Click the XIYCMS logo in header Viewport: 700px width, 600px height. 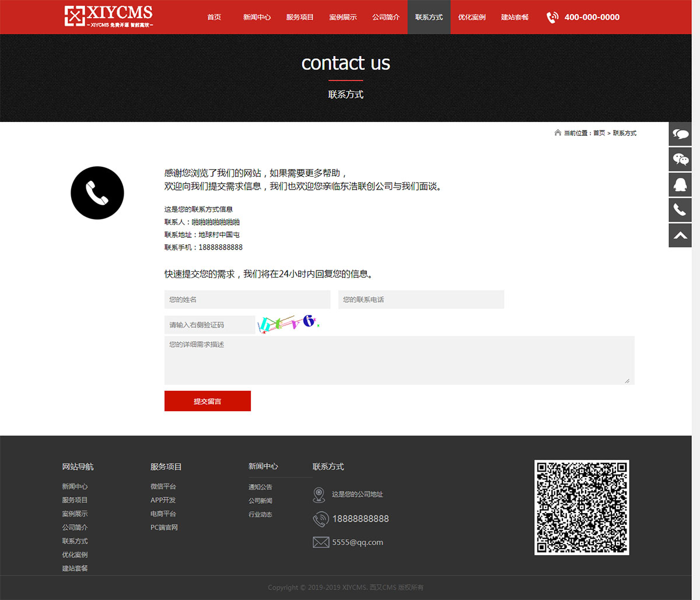108,16
